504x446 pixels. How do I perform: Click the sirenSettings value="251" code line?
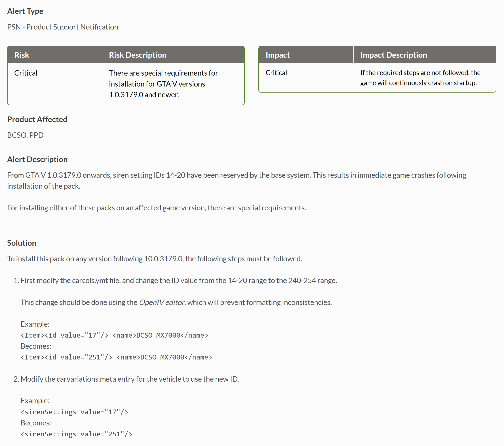(x=76, y=434)
